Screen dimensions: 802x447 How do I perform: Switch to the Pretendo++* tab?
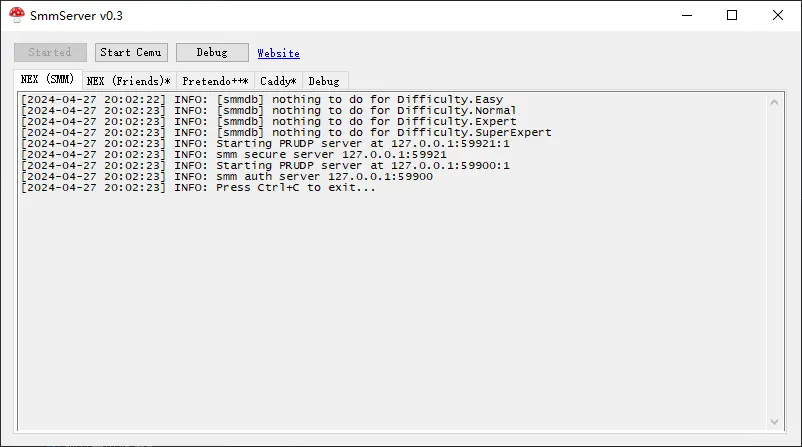215,81
